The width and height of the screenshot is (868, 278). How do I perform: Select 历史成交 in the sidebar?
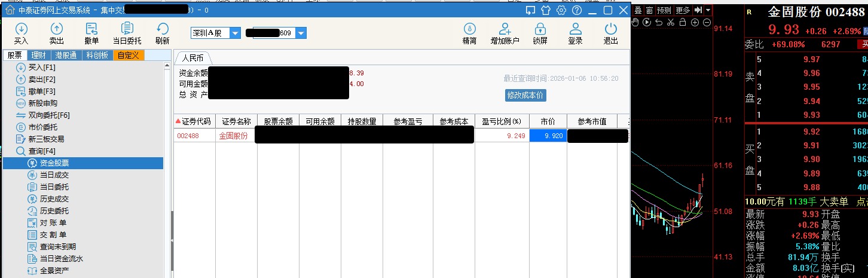(54, 199)
